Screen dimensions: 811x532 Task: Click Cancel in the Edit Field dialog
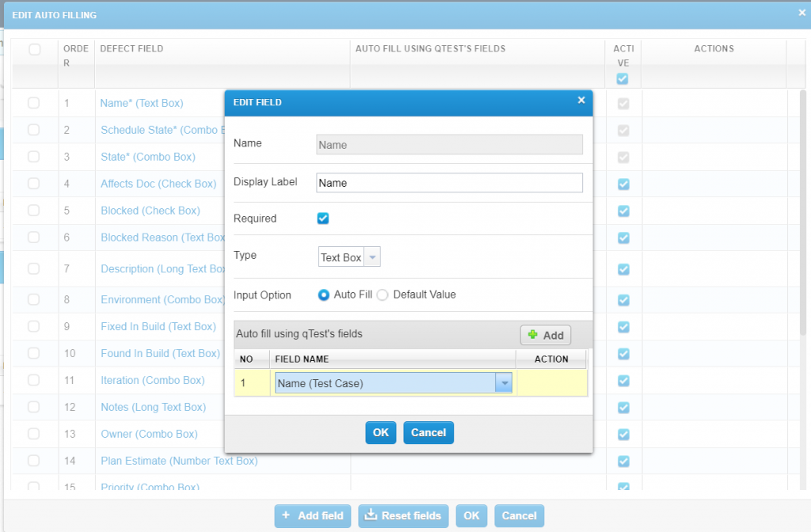click(428, 432)
